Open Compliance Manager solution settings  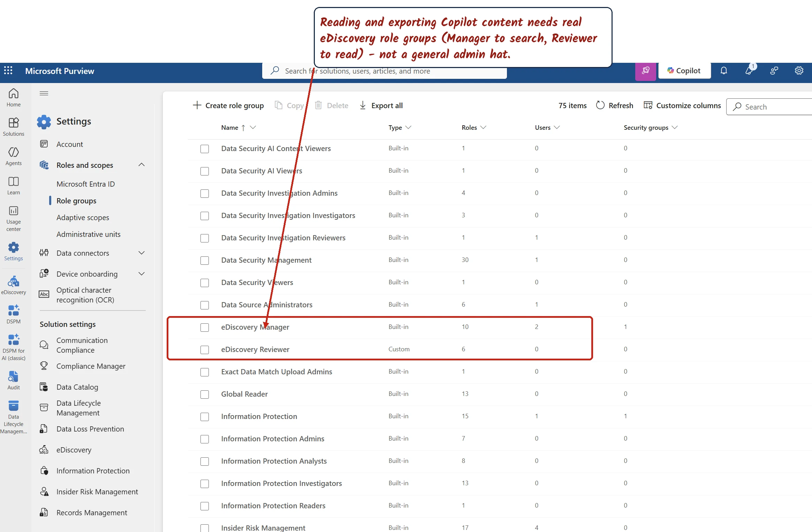point(91,366)
